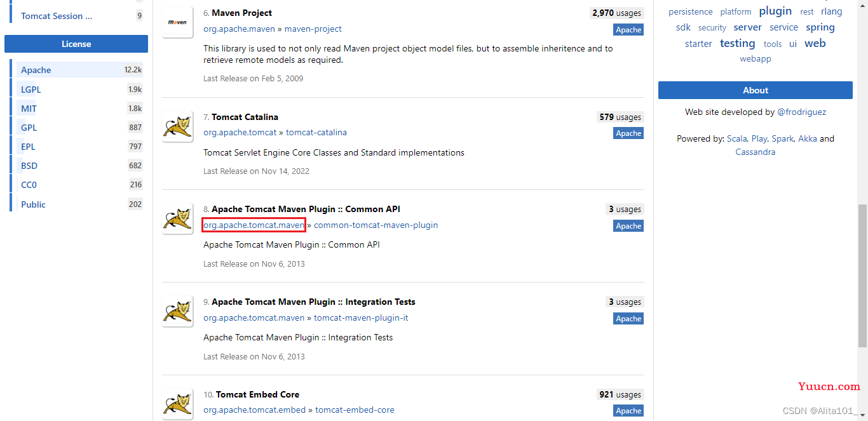This screenshot has width=868, height=421.
Task: Click the 3 usages badge for Integration Tests
Action: (625, 302)
